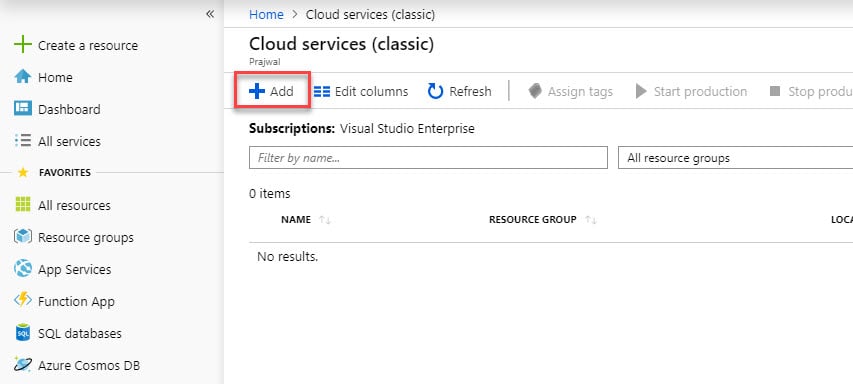The height and width of the screenshot is (384, 853).
Task: Click the No results. message
Action: coord(287,256)
